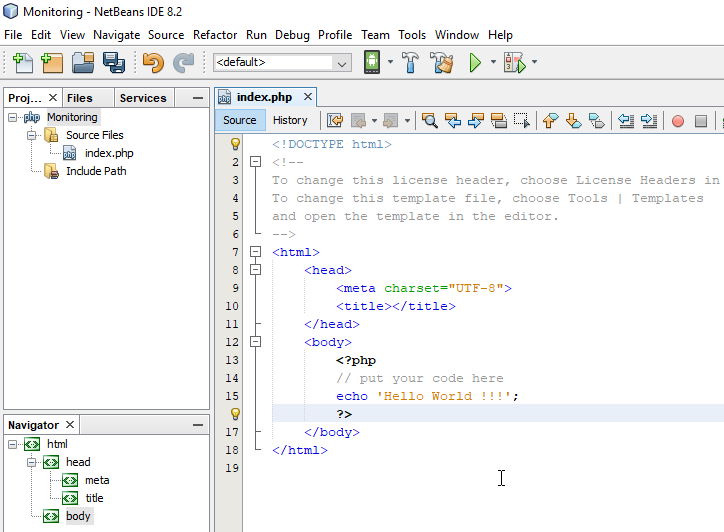Open the Window menu

click(x=457, y=35)
